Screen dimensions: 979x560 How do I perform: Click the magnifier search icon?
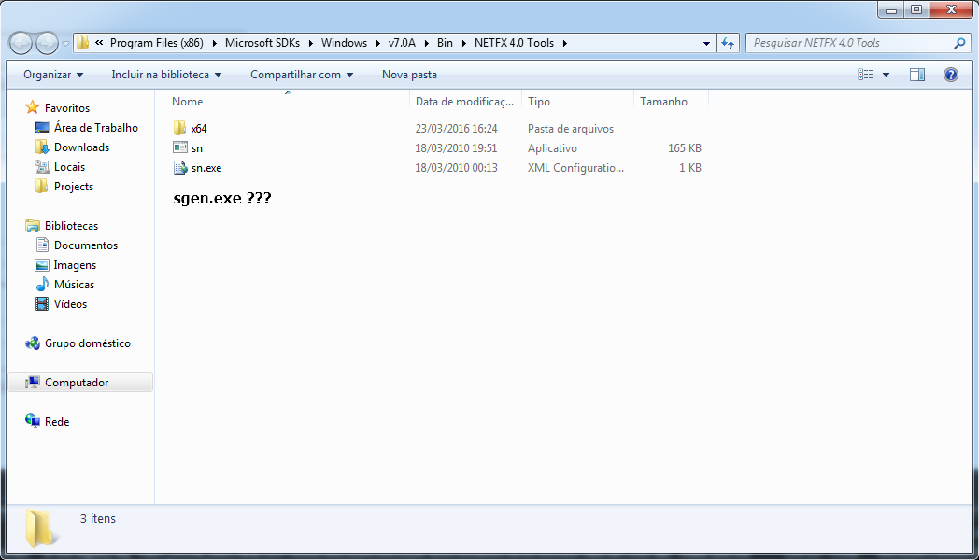tap(959, 43)
